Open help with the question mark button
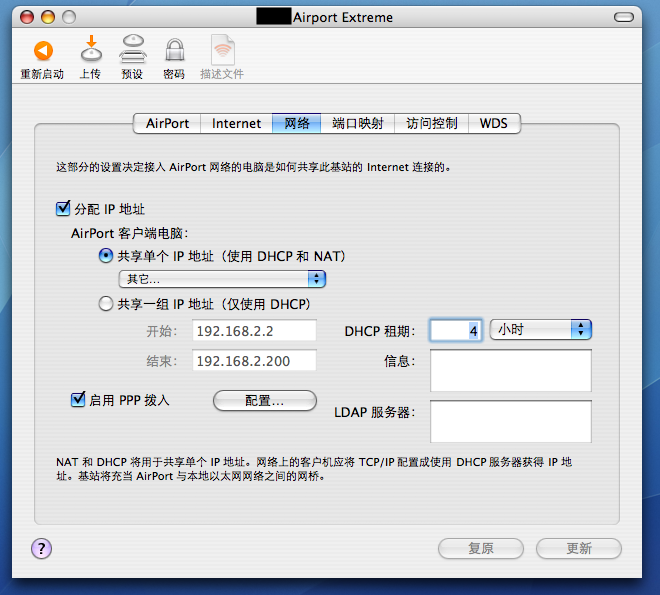Screen dimensions: 660x595 coord(41,548)
